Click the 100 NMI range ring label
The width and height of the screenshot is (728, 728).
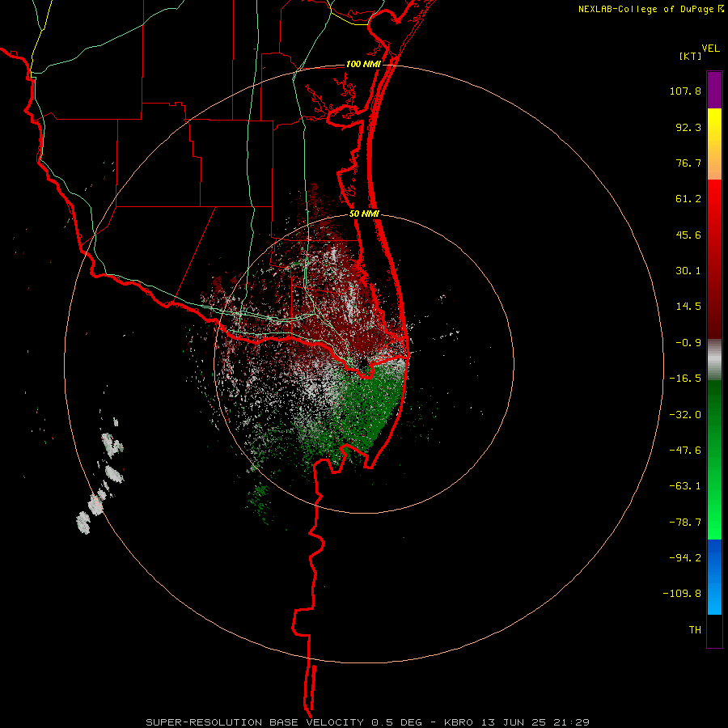tap(363, 64)
